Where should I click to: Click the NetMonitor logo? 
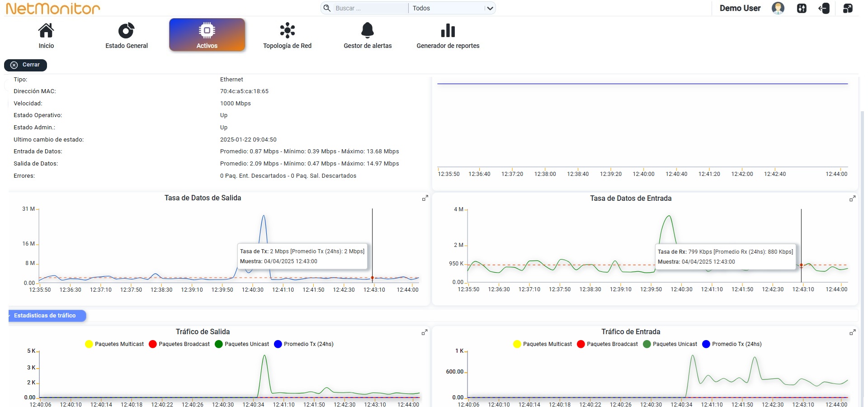(x=53, y=8)
